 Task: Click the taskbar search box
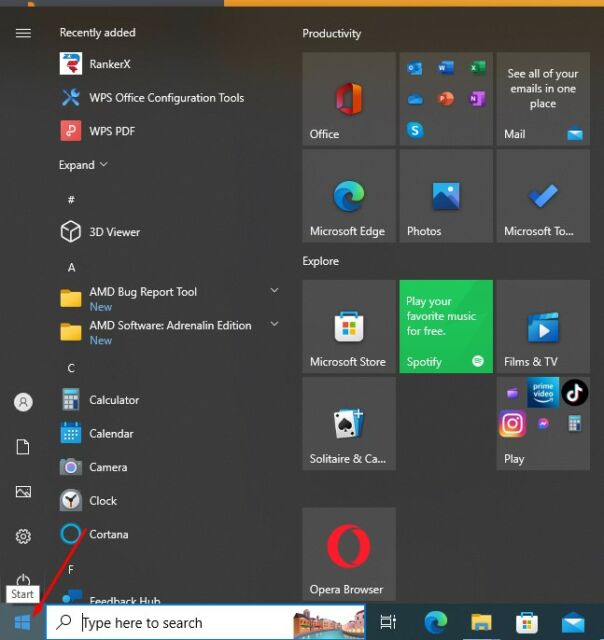click(x=206, y=622)
